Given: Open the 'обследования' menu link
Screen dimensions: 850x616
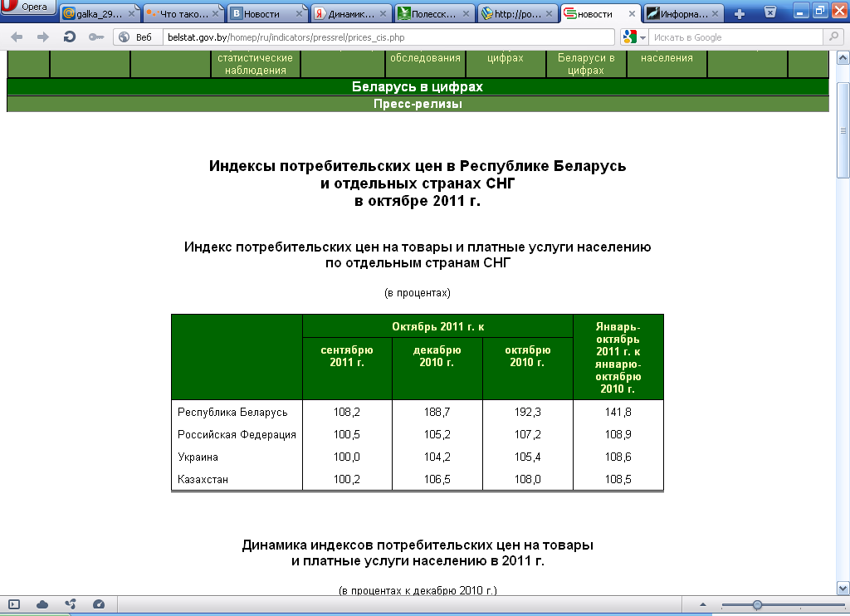Looking at the screenshot, I should coord(425,58).
